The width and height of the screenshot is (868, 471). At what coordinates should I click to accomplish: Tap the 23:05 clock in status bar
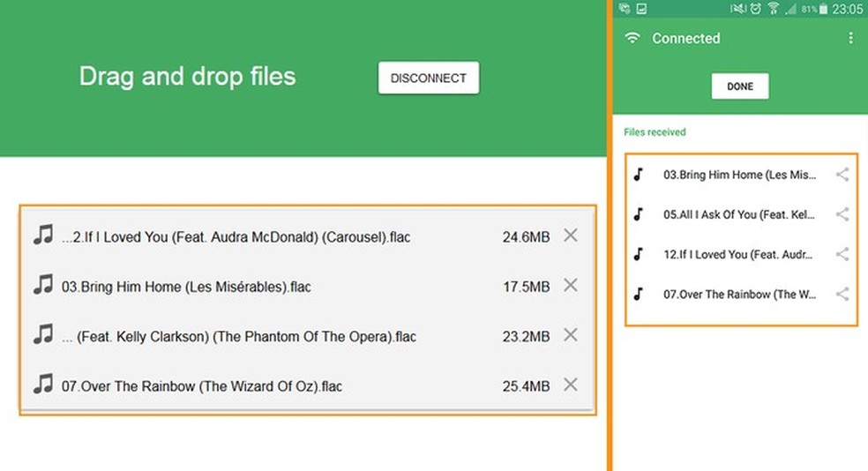point(847,9)
